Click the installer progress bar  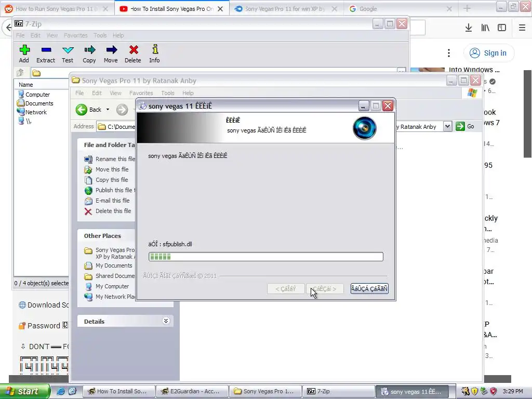pos(265,257)
